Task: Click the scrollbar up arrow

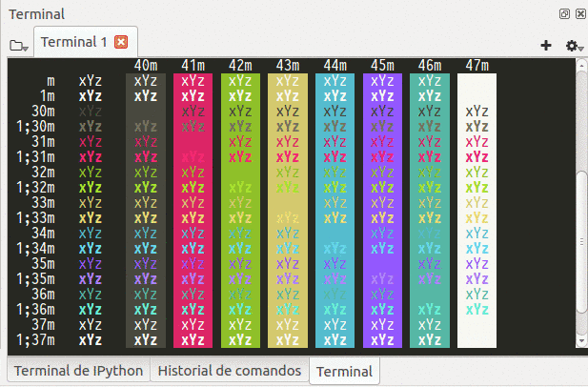Action: coord(581,65)
